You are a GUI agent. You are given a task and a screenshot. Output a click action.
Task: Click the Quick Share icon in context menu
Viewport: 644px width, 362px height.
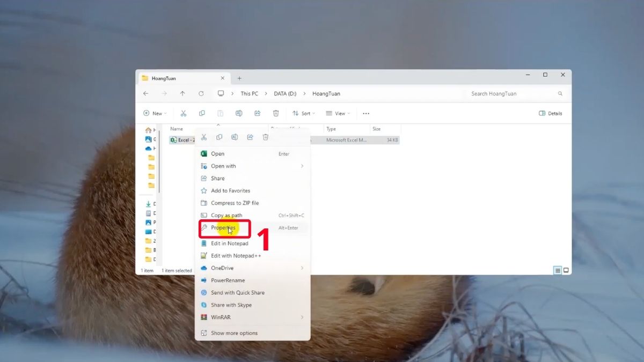click(x=204, y=293)
